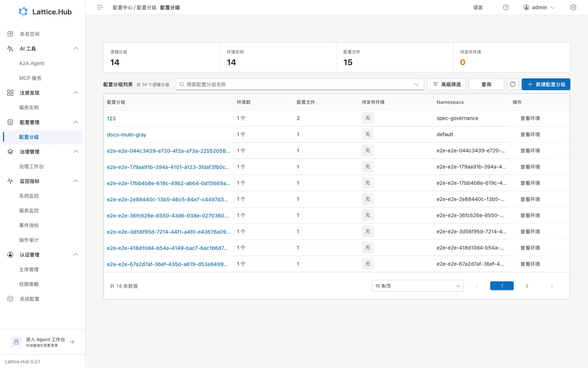588x368 pixels.
Task: Open the search box dropdown arrow
Action: click(416, 84)
